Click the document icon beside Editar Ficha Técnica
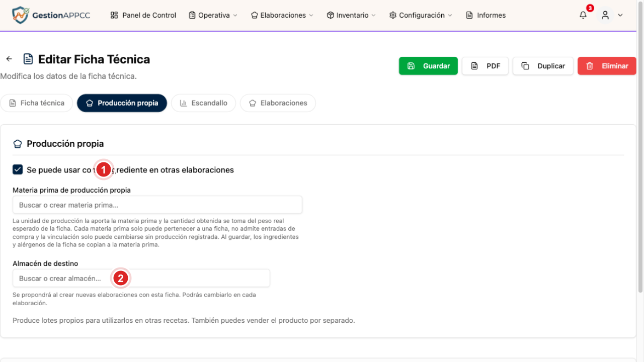This screenshot has height=362, width=644. pyautogui.click(x=28, y=59)
